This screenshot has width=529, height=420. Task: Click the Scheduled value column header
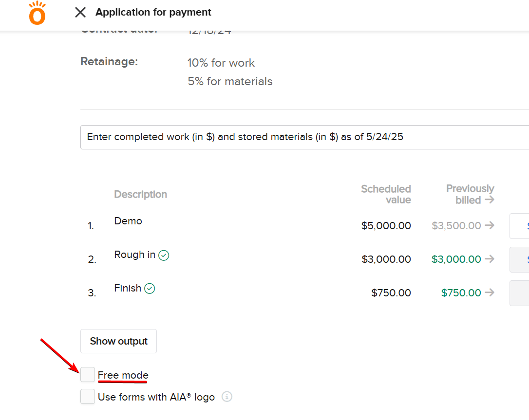[386, 194]
